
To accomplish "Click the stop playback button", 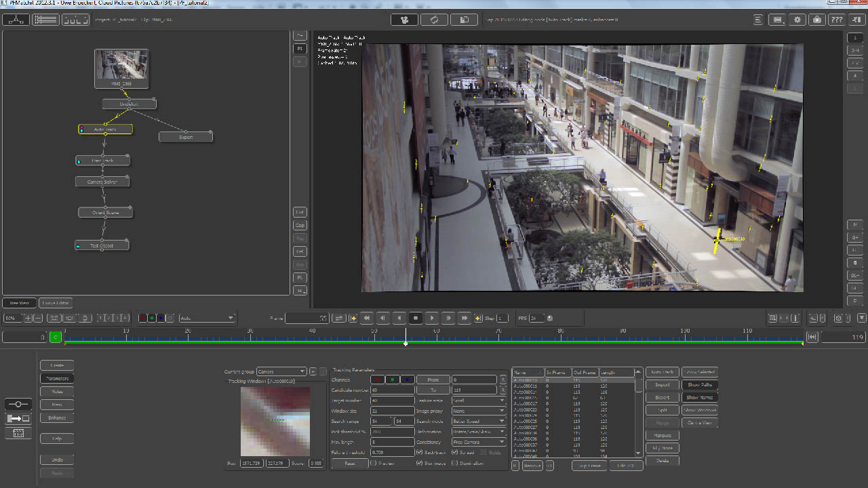I will coord(416,318).
